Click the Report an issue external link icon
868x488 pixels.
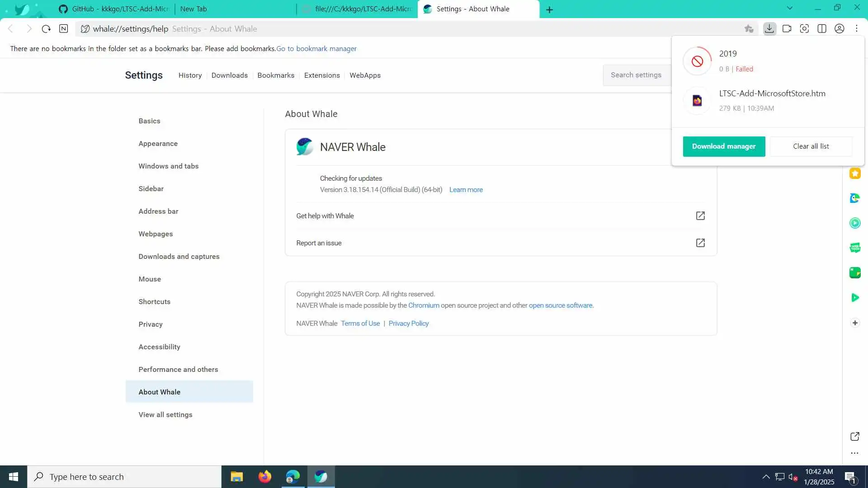700,243
